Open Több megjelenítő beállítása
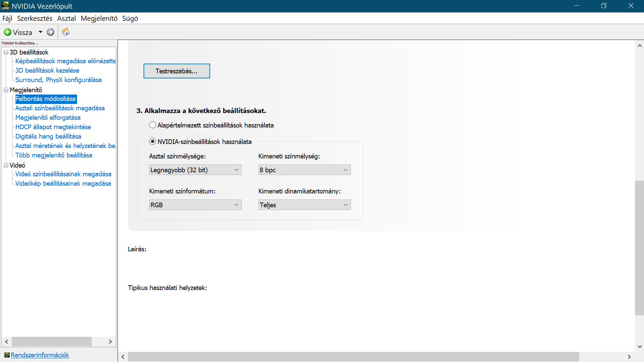The width and height of the screenshot is (644, 362). pyautogui.click(x=54, y=155)
